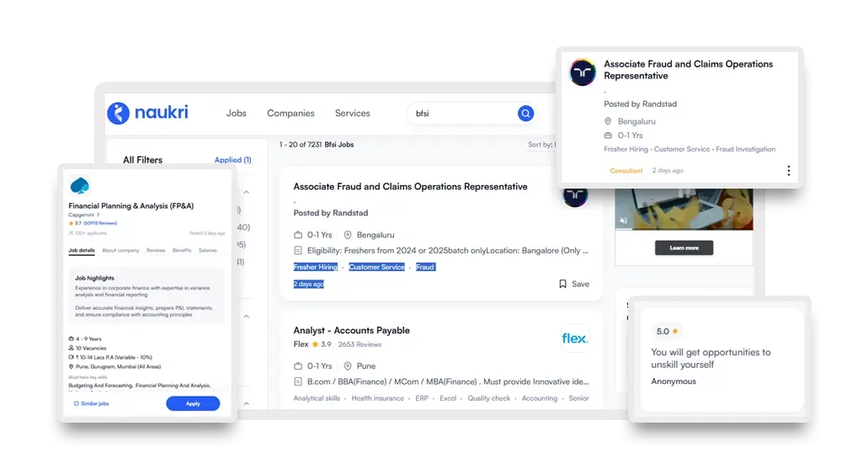
Task: Open the Jobs menu in navbar
Action: [236, 114]
